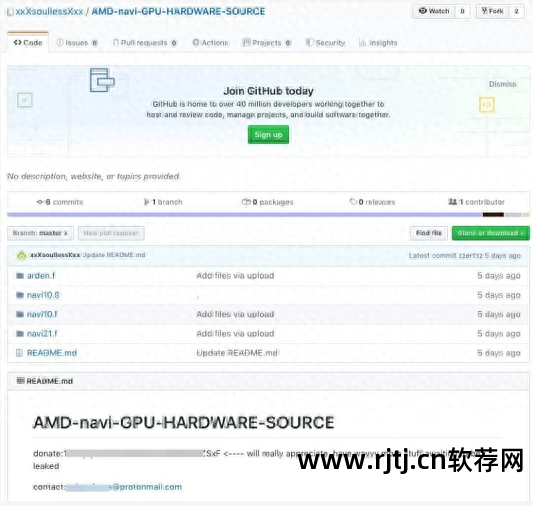Click the Code tab brackets icon
This screenshot has height=506, width=533.
(x=18, y=42)
